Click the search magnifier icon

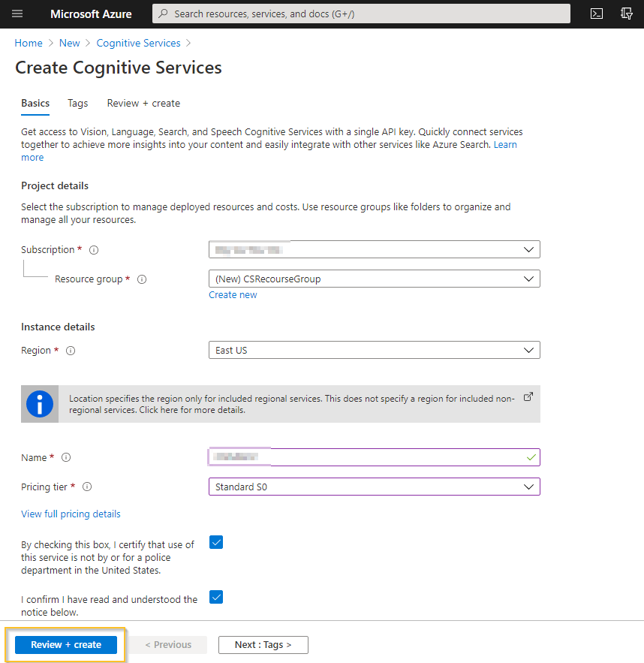pyautogui.click(x=163, y=14)
